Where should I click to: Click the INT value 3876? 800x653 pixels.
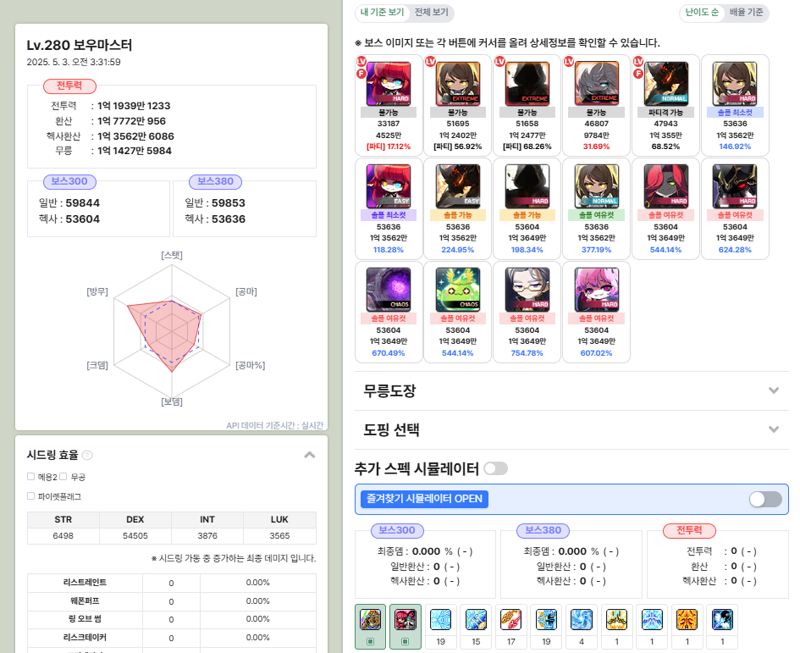208,536
